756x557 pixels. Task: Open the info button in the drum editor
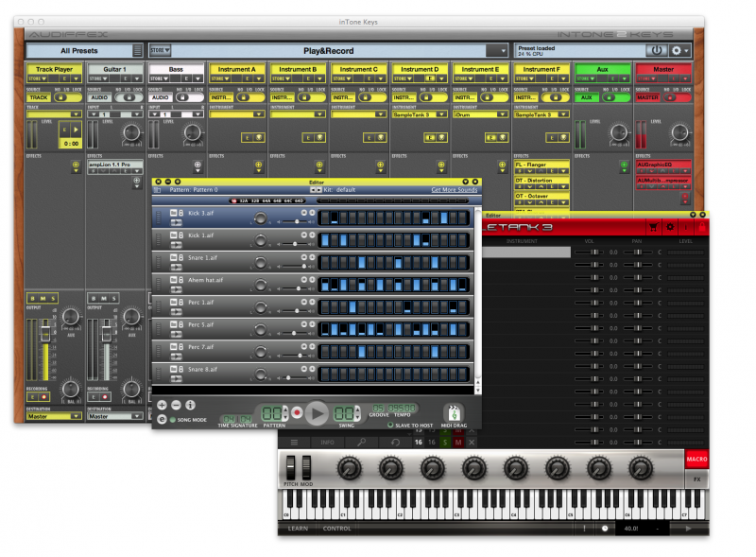[191, 405]
